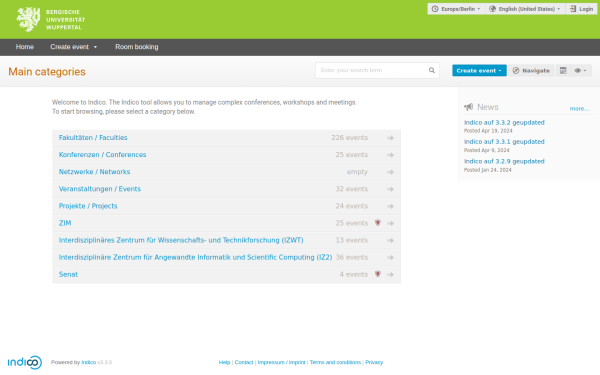600x375 pixels.
Task: Click the arrow in the ZIM row
Action: click(390, 223)
